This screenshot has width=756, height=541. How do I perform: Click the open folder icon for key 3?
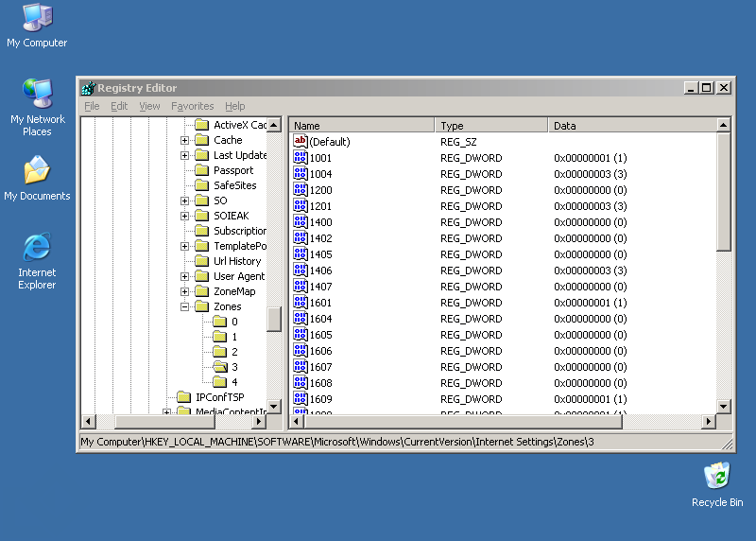pos(220,367)
